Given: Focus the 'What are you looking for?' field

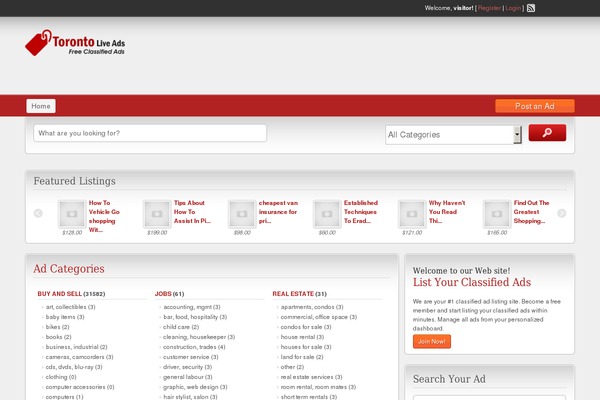Looking at the screenshot, I should click(150, 133).
